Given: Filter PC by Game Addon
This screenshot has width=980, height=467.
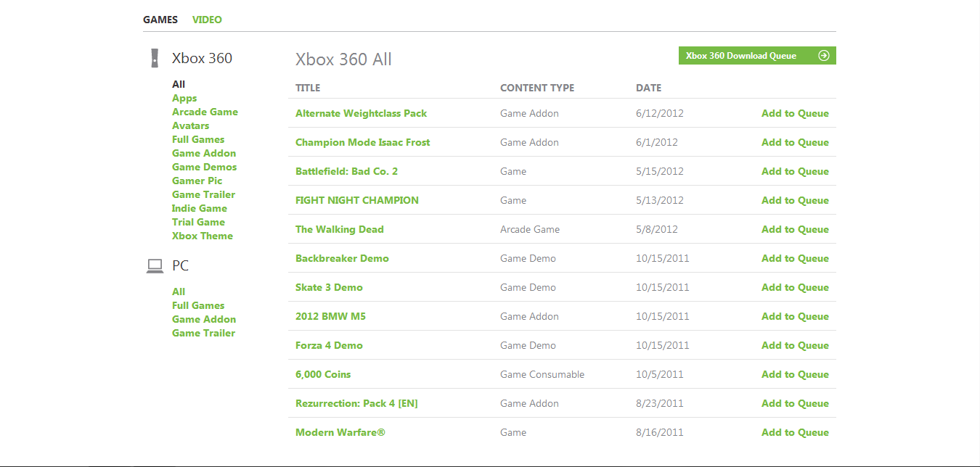Looking at the screenshot, I should 204,319.
